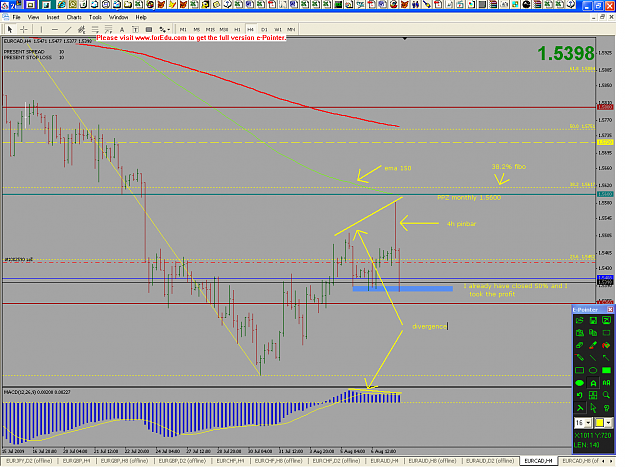Image resolution: width=625 pixels, height=467 pixels.
Task: Click the e-Pointer save disk icon
Action: [593, 320]
